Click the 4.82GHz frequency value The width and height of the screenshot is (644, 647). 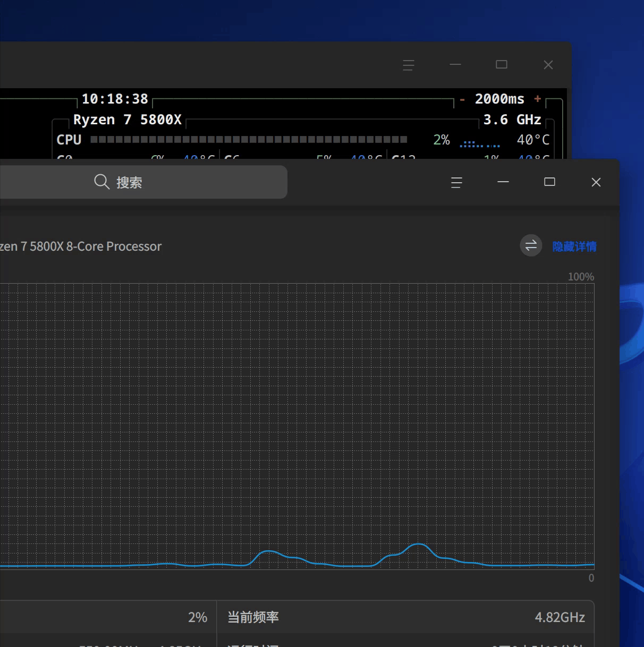[560, 617]
